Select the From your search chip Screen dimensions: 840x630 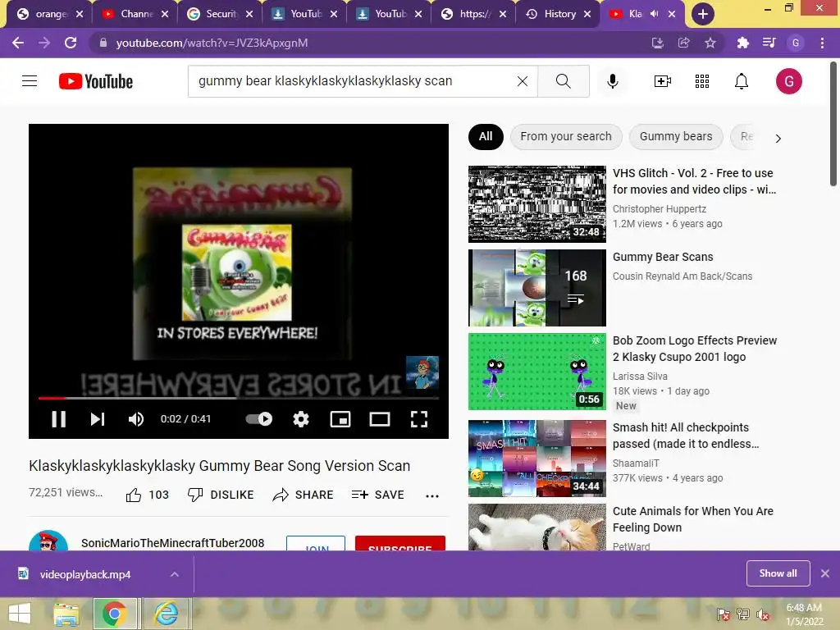point(566,137)
